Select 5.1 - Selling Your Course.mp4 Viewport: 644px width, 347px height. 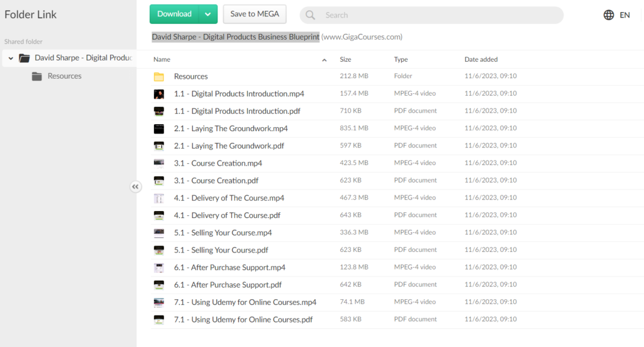point(223,233)
